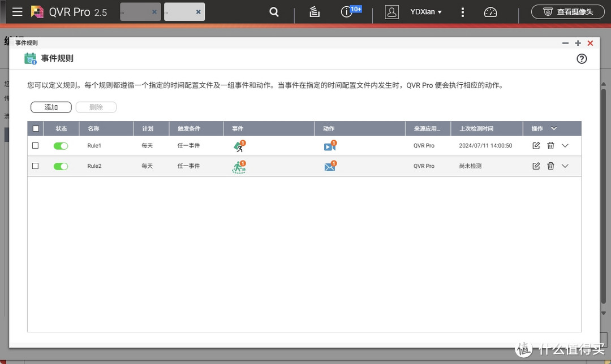The width and height of the screenshot is (611, 364).
Task: Check the Rule2 row checkbox
Action: pos(35,166)
